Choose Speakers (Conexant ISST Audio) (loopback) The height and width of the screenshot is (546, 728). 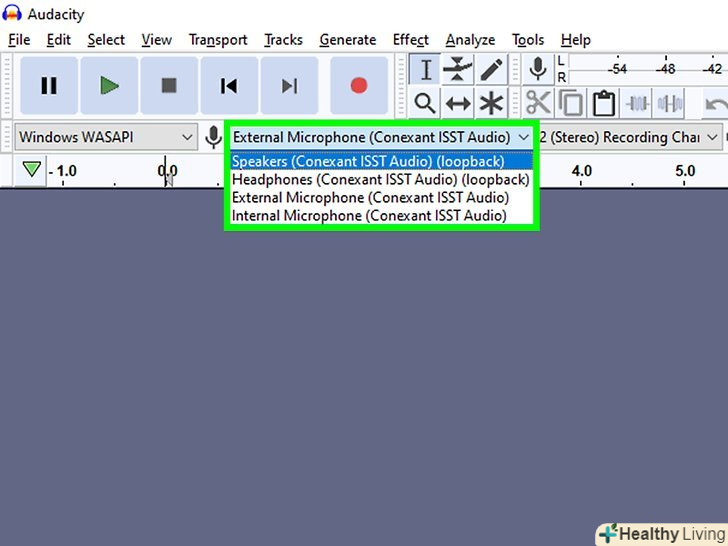(381, 161)
